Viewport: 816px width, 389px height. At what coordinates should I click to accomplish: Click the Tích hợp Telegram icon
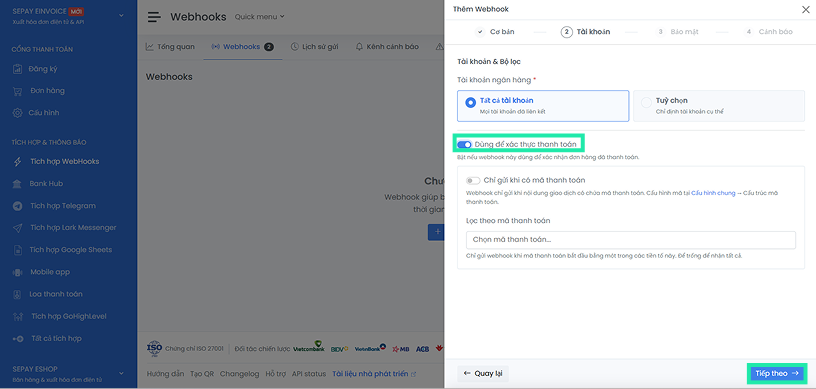point(17,206)
